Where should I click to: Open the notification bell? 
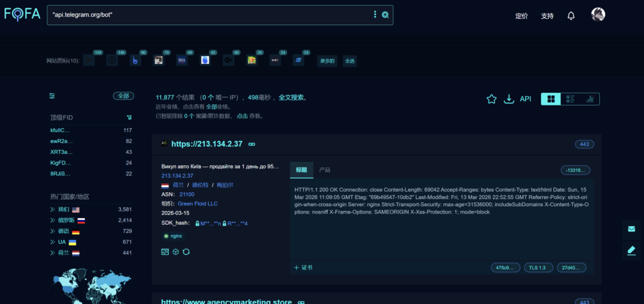pyautogui.click(x=571, y=16)
